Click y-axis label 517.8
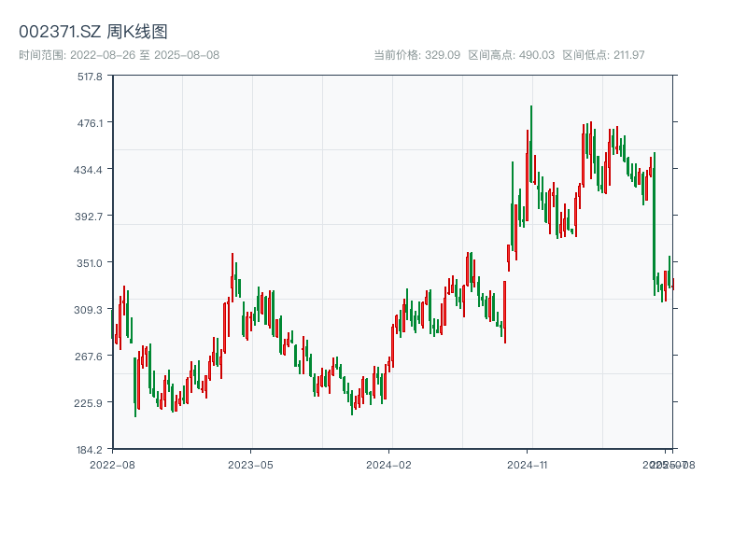This screenshot has height=560, width=747. point(90,77)
